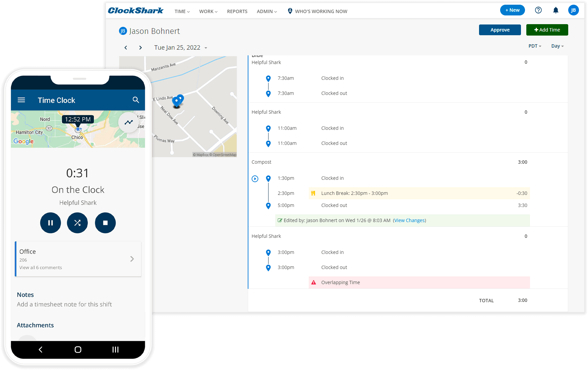This screenshot has width=588, height=370.
Task: Click the blue location pin on the map
Action: click(177, 101)
